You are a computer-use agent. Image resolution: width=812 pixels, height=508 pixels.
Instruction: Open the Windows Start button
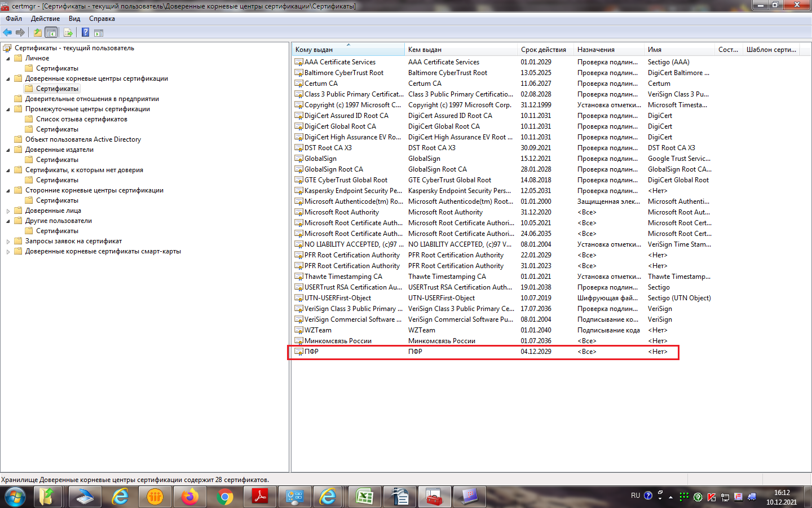coord(15,497)
